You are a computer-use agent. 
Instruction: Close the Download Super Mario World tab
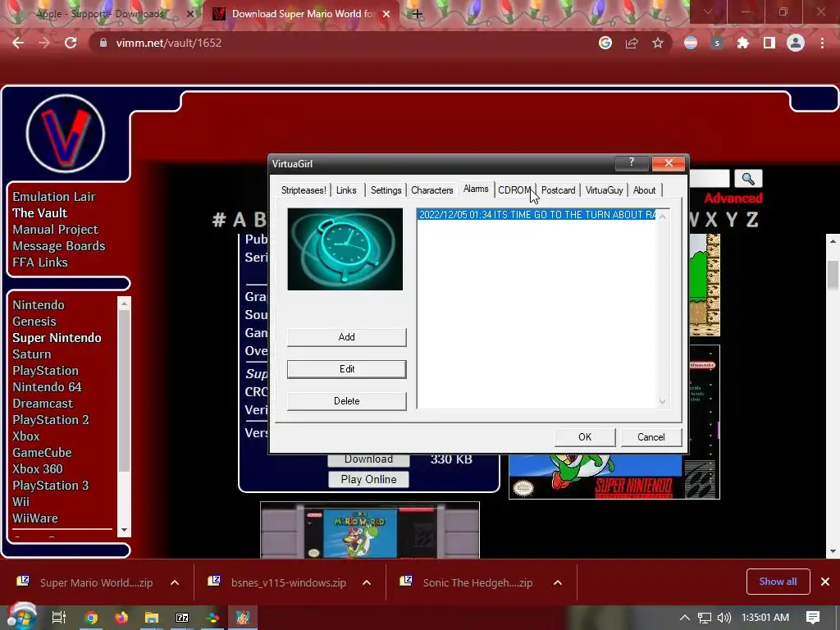point(386,14)
